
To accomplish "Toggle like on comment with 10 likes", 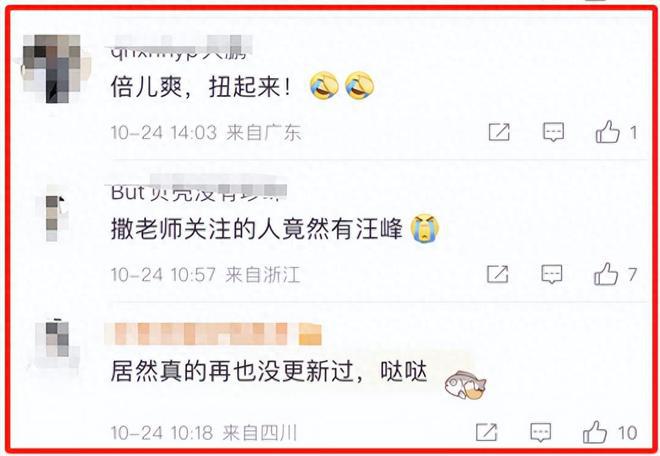I will (595, 432).
